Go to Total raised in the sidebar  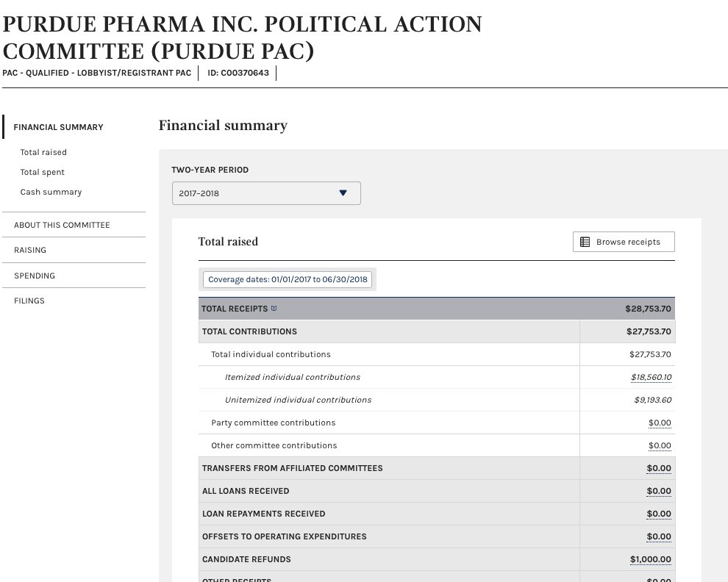[x=43, y=152]
